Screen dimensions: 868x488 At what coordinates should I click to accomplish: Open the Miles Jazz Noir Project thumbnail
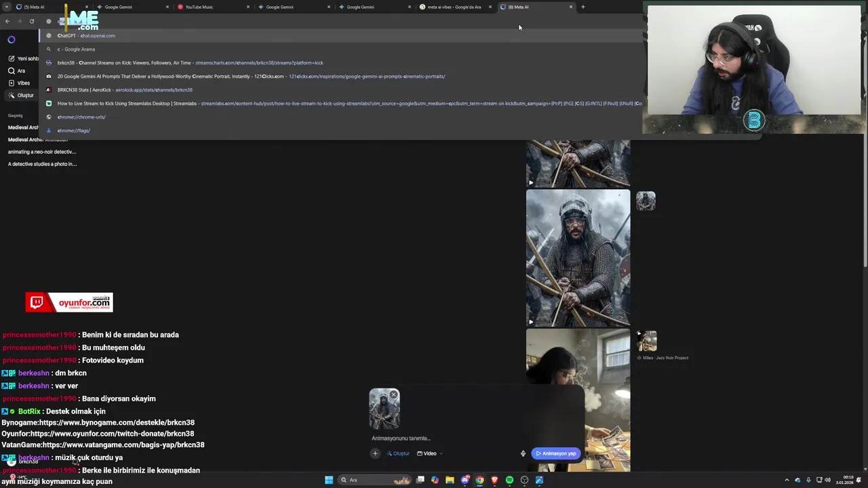pyautogui.click(x=646, y=340)
